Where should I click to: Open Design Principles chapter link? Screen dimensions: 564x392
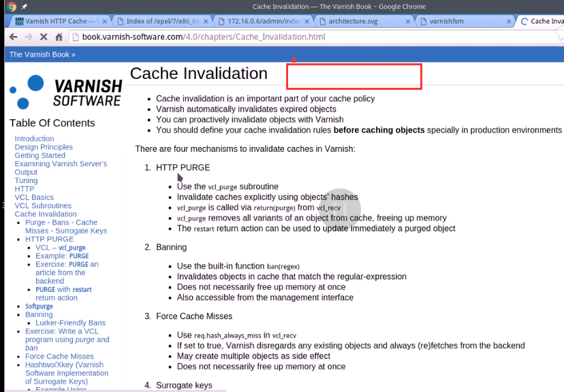tap(44, 147)
